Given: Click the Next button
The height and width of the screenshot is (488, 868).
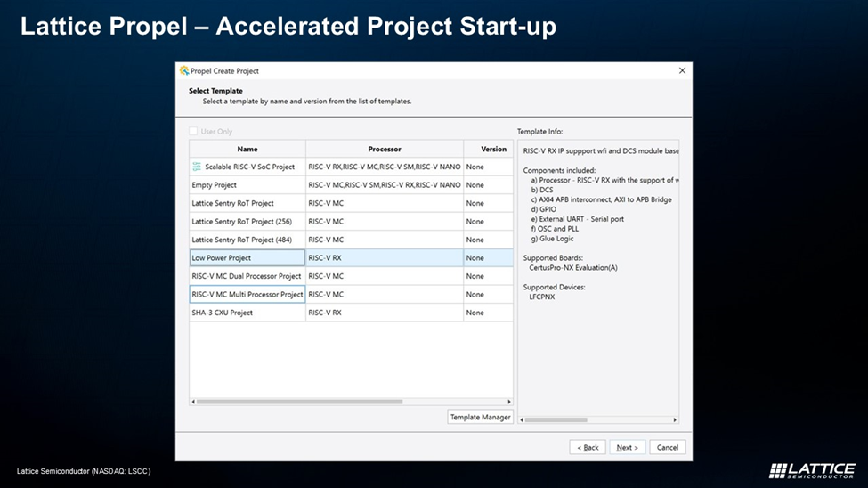Looking at the screenshot, I should (628, 447).
